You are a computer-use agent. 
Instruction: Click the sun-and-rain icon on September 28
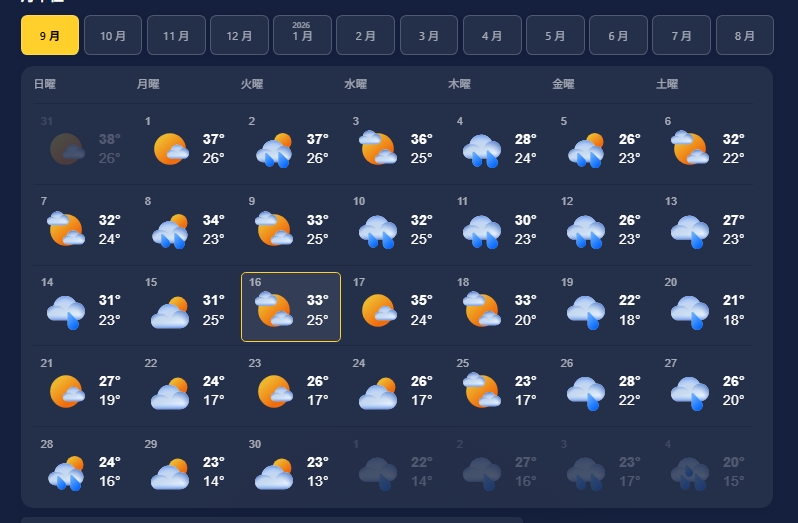pyautogui.click(x=66, y=473)
